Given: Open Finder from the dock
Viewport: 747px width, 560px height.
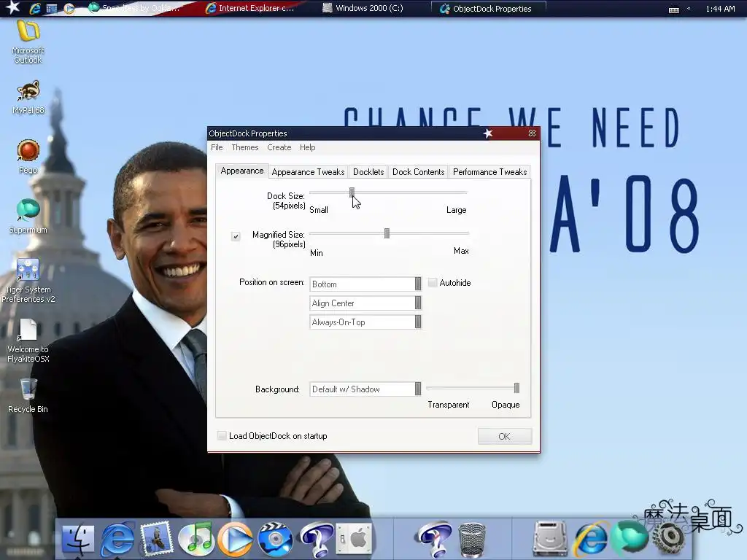Looking at the screenshot, I should pyautogui.click(x=77, y=540).
